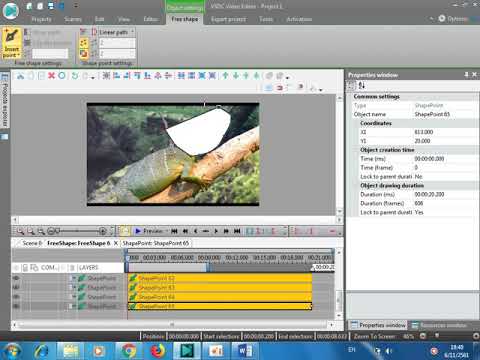Click zoom slider minus button

(x=51, y=231)
